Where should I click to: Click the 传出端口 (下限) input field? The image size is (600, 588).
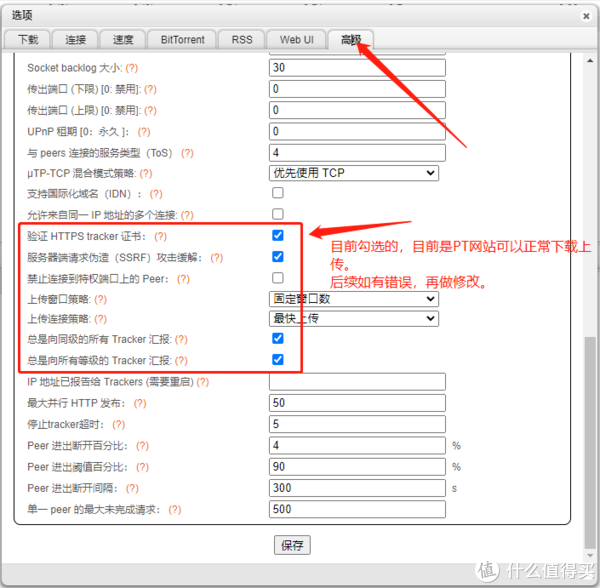(357, 89)
